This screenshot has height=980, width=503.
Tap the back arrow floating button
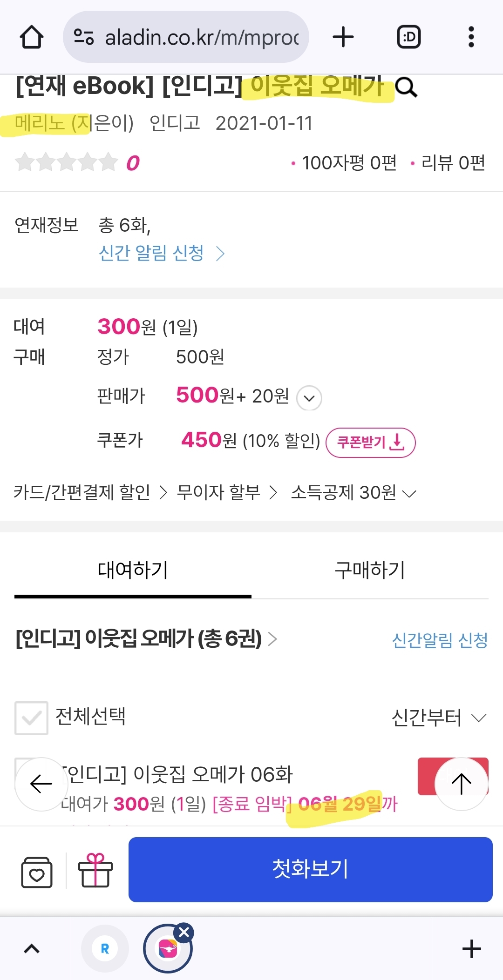[41, 784]
